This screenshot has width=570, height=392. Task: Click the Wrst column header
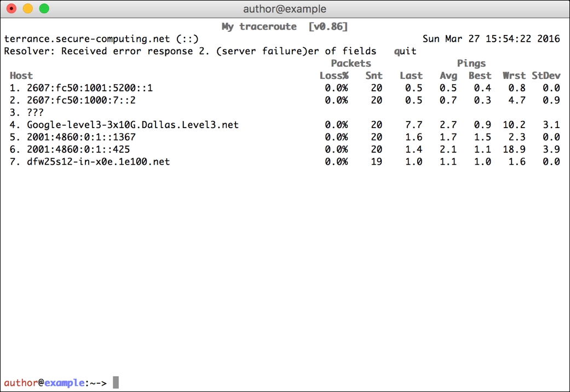514,76
